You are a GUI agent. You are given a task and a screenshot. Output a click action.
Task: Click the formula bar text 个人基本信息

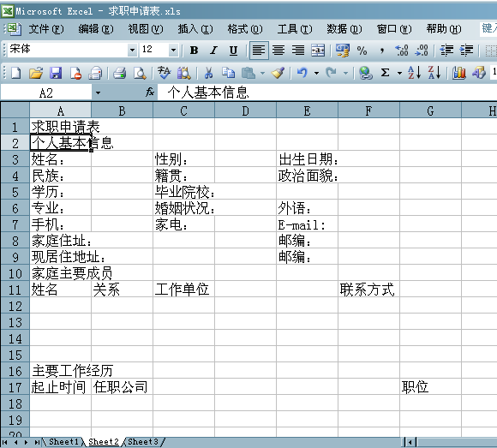click(208, 93)
